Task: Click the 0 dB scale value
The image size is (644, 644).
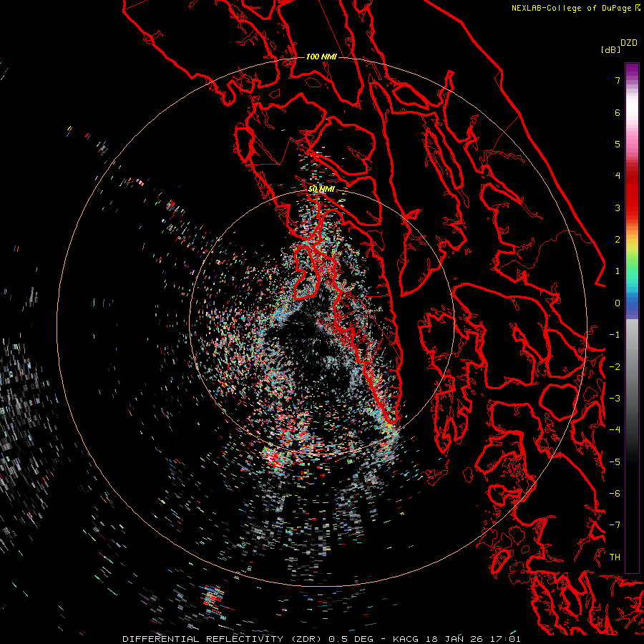Action: click(x=618, y=303)
